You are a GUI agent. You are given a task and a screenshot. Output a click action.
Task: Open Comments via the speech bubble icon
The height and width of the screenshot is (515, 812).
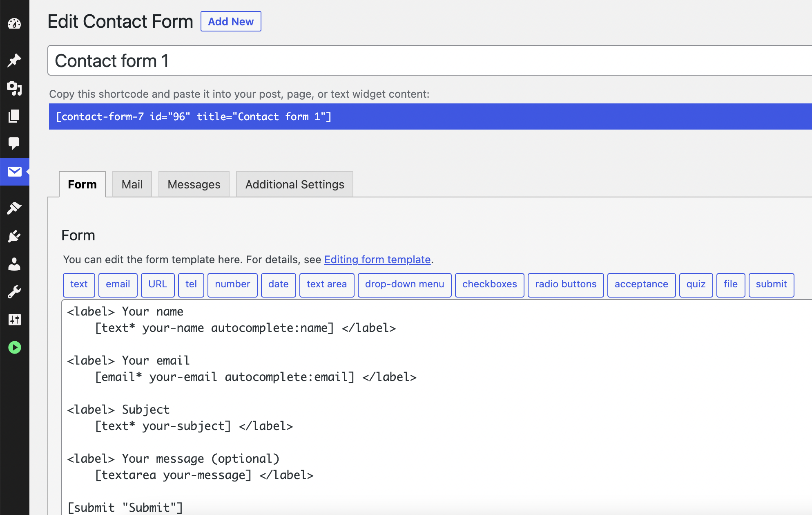point(14,143)
